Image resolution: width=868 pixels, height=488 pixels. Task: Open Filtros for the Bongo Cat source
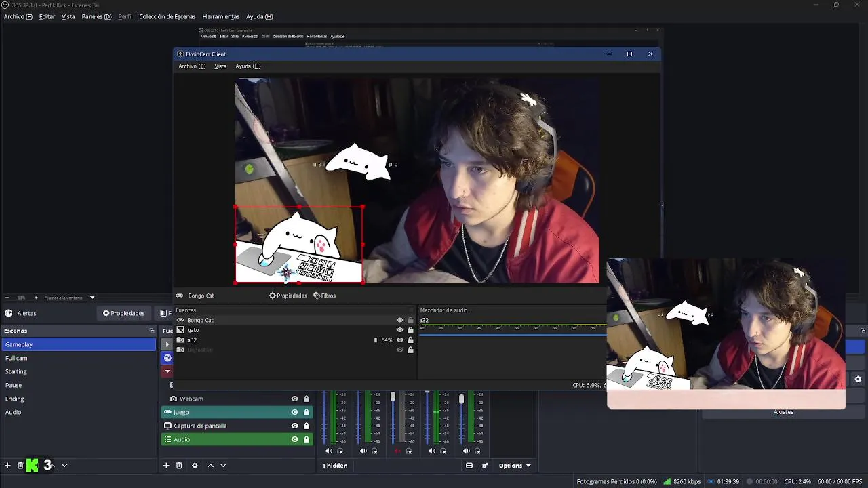coord(325,296)
